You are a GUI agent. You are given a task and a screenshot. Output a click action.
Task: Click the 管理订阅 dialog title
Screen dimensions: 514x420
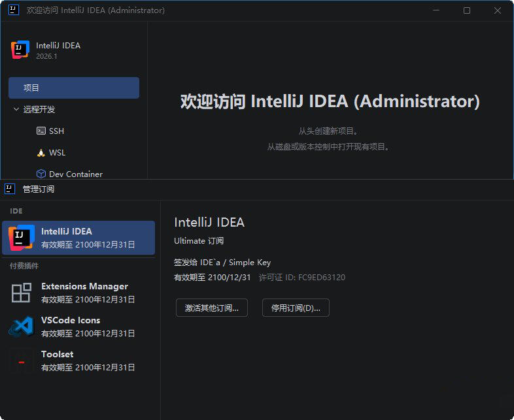pyautogui.click(x=39, y=189)
